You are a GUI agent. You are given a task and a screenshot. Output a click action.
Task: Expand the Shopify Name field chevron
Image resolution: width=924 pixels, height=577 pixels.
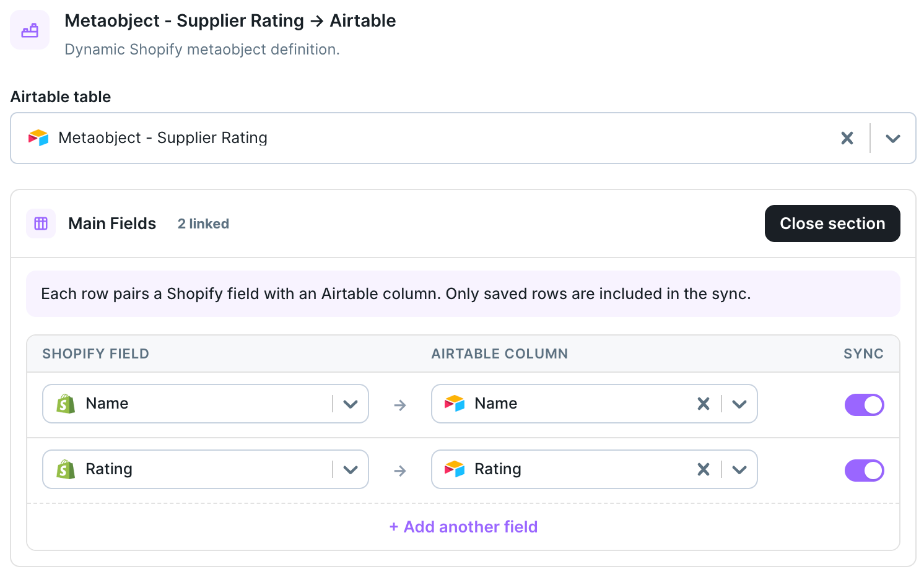[351, 404]
